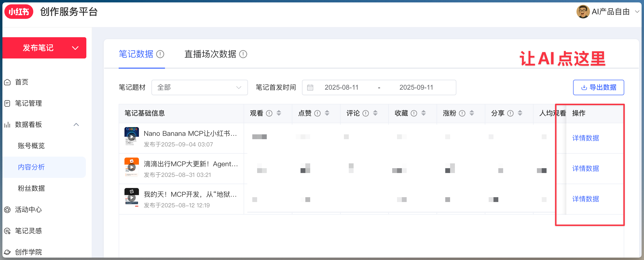Screen dimensions: 644x260
Task: Click the Xiaohongshu red logo
Action: pos(19,12)
